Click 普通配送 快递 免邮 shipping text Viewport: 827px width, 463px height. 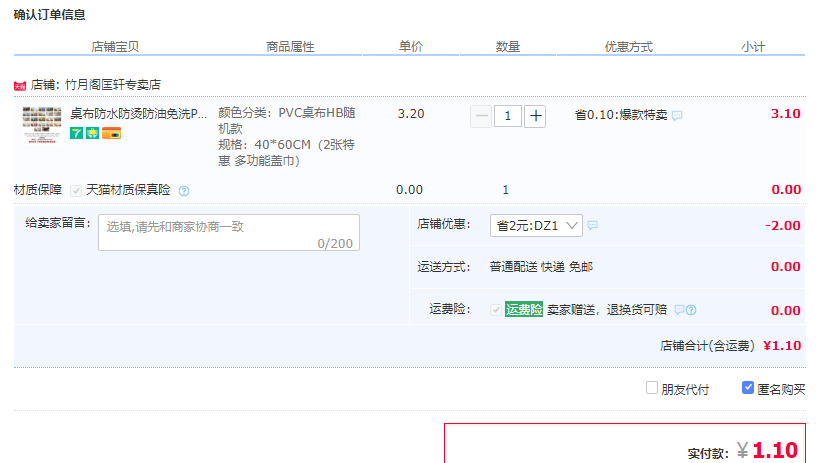click(x=541, y=267)
